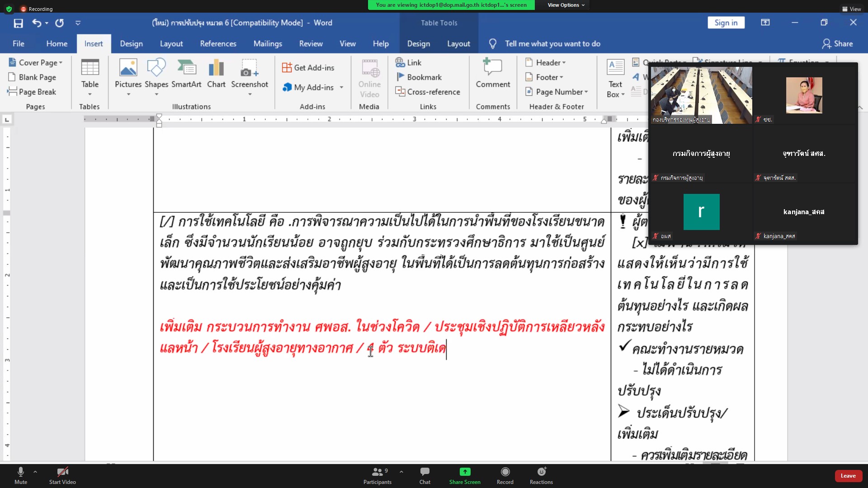The width and height of the screenshot is (868, 488).
Task: Open Zoom View Options dropdown
Action: point(566,5)
